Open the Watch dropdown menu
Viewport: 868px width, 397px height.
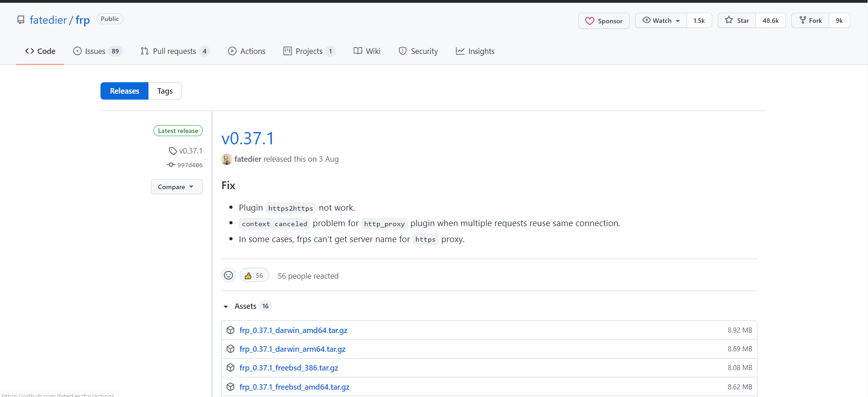coord(661,21)
